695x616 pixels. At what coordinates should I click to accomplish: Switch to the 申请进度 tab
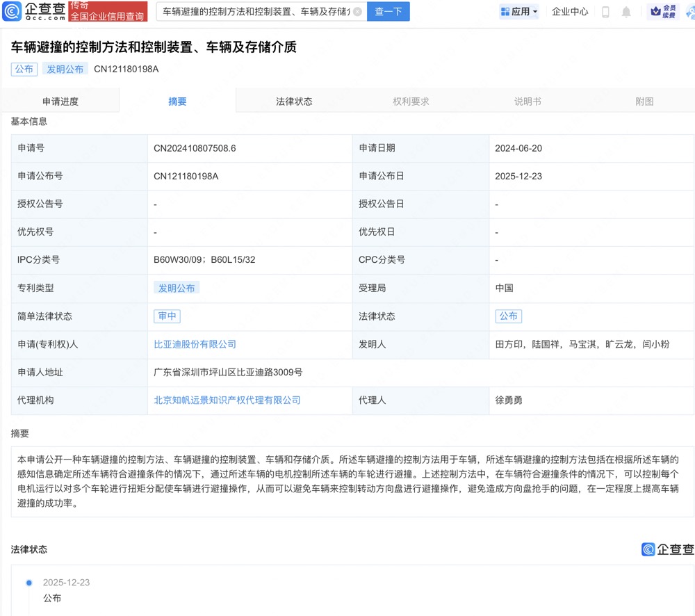(x=60, y=102)
